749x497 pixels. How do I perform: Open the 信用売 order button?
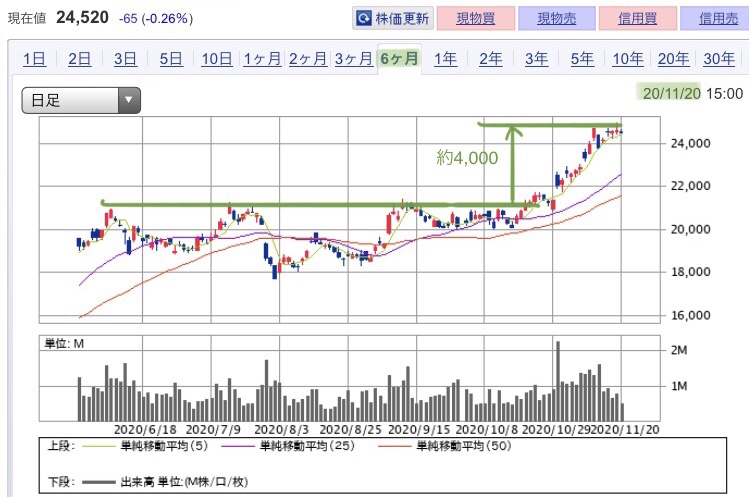point(715,18)
